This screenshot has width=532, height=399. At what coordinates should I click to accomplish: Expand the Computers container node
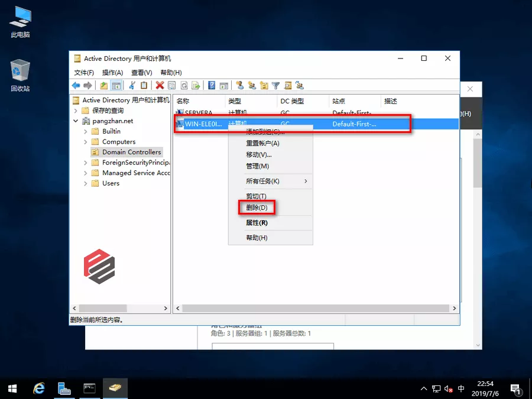coord(86,142)
